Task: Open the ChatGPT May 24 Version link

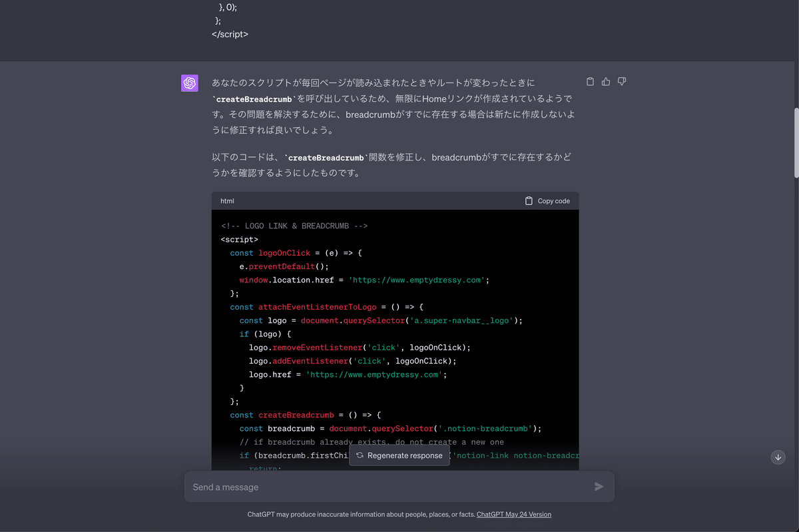Action: (x=514, y=515)
